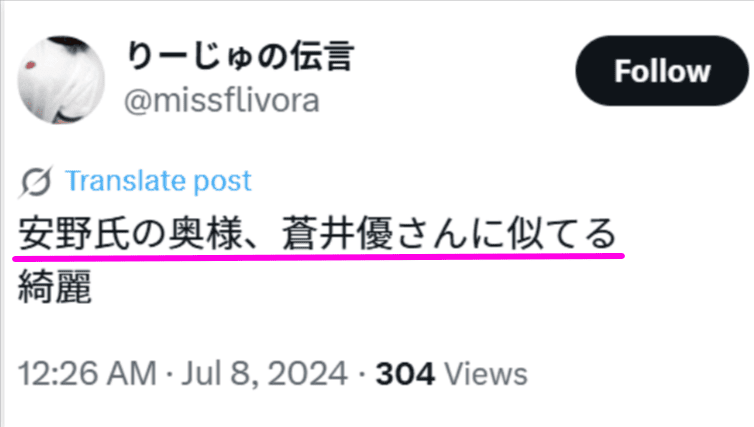
Task: Open the 12:26 AM timestamp link
Action: [x=88, y=373]
